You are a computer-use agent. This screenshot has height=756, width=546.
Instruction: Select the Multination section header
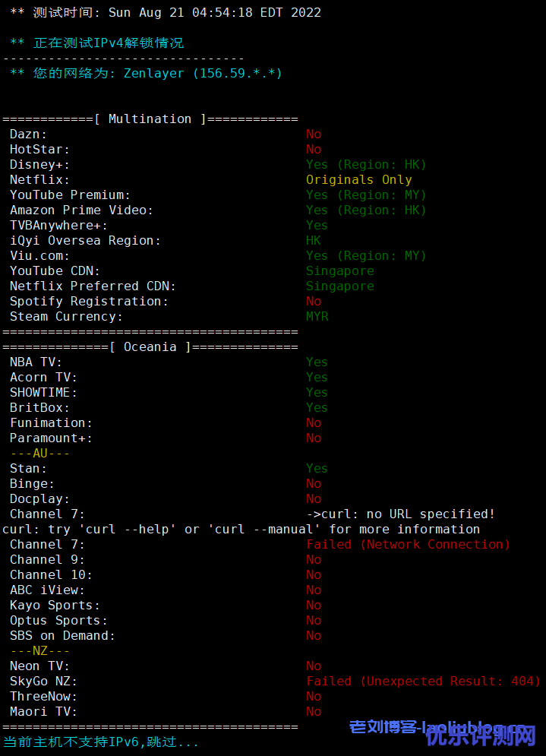150,119
